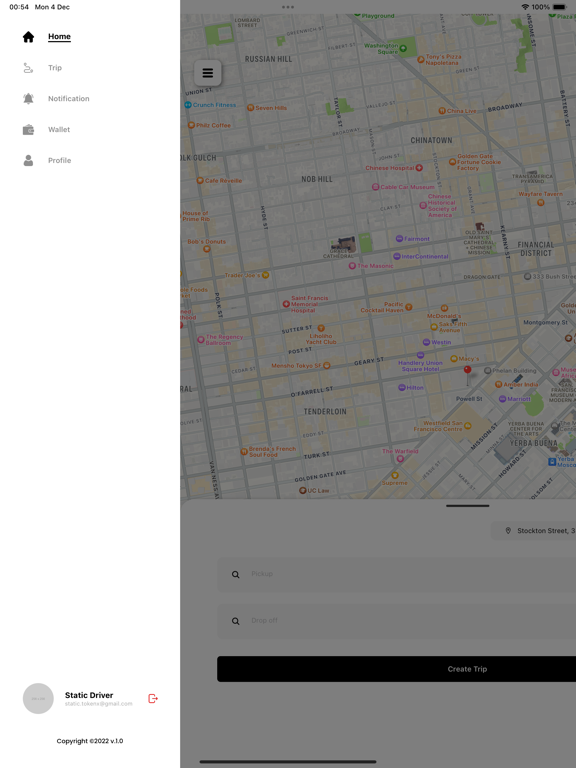This screenshot has width=576, height=768.
Task: Click the Fairmont hotel map marker
Action: point(399,239)
